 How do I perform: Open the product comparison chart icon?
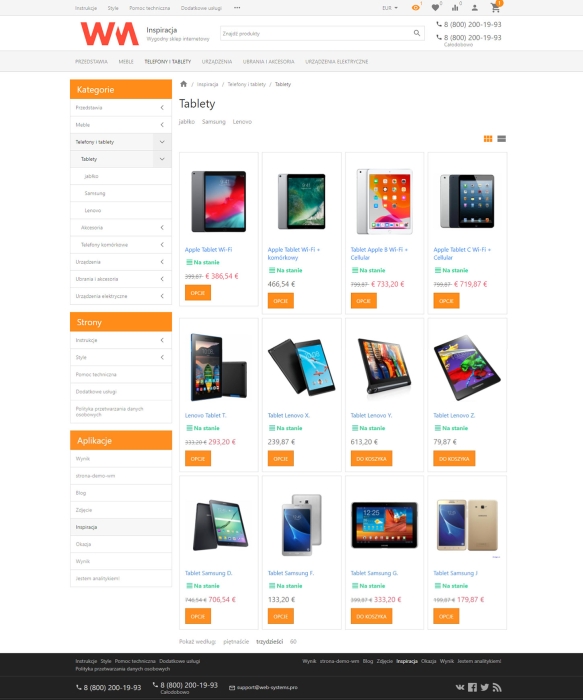coord(455,8)
